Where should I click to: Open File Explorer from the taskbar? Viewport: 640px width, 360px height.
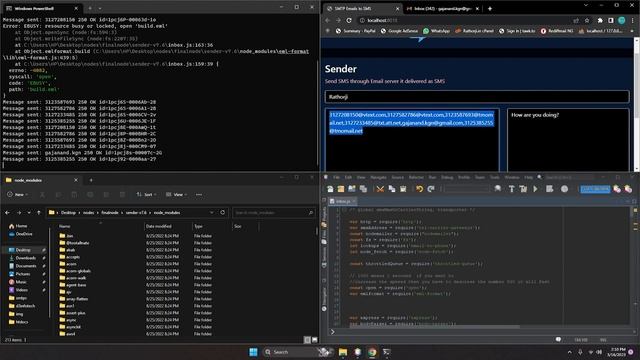tap(343, 352)
